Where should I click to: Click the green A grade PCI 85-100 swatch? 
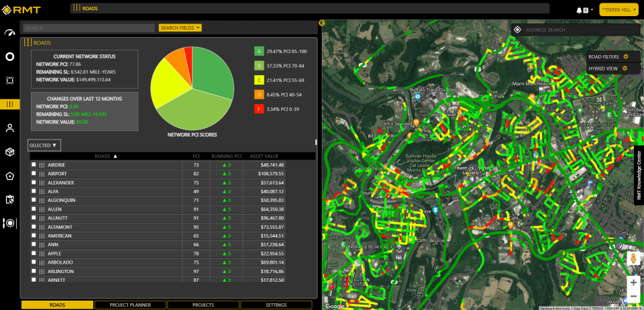click(258, 51)
